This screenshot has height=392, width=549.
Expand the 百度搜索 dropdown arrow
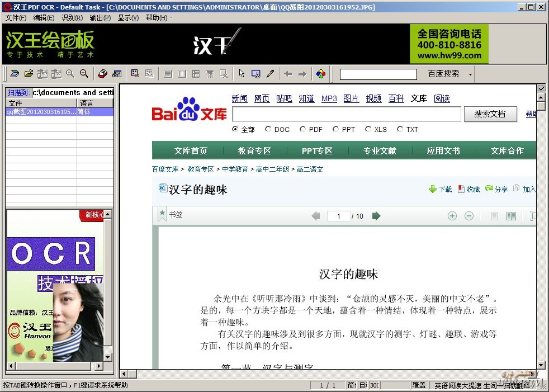tap(470, 74)
